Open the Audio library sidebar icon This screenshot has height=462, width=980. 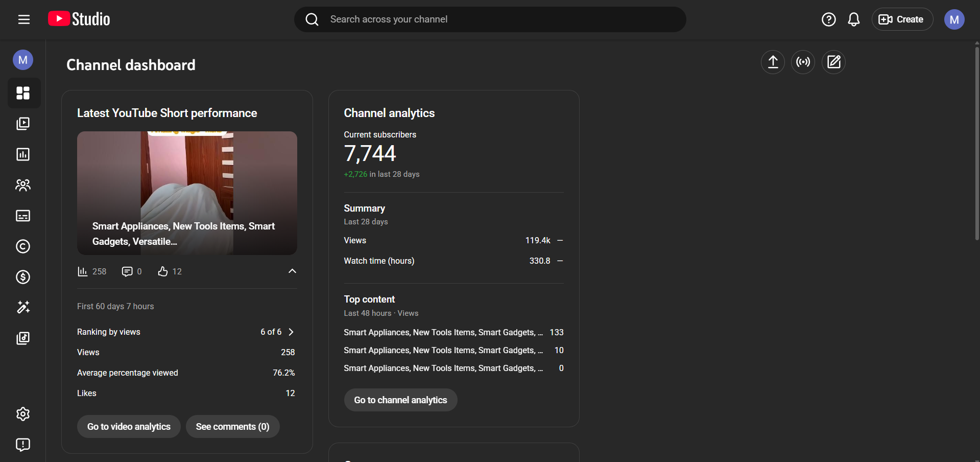click(x=23, y=338)
